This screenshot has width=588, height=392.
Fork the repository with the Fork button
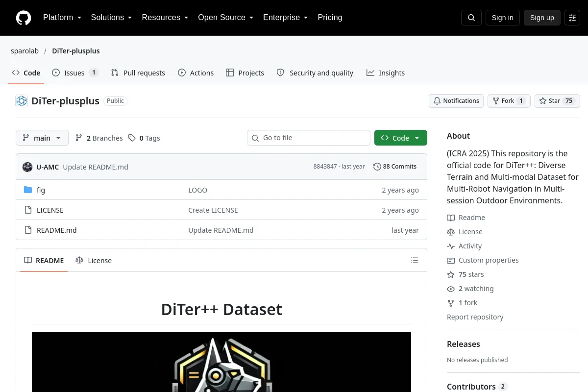click(509, 101)
